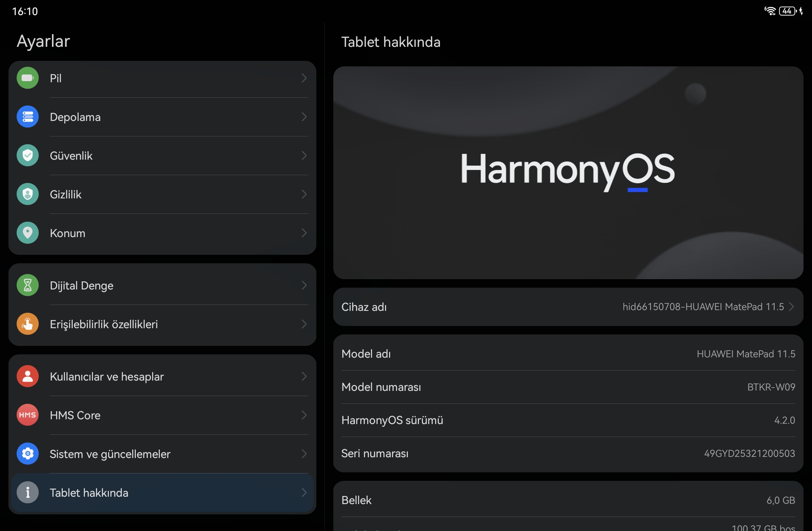Expand Erişilebilirlik özellikleri using its chevron
This screenshot has height=531, width=812.
point(304,324)
